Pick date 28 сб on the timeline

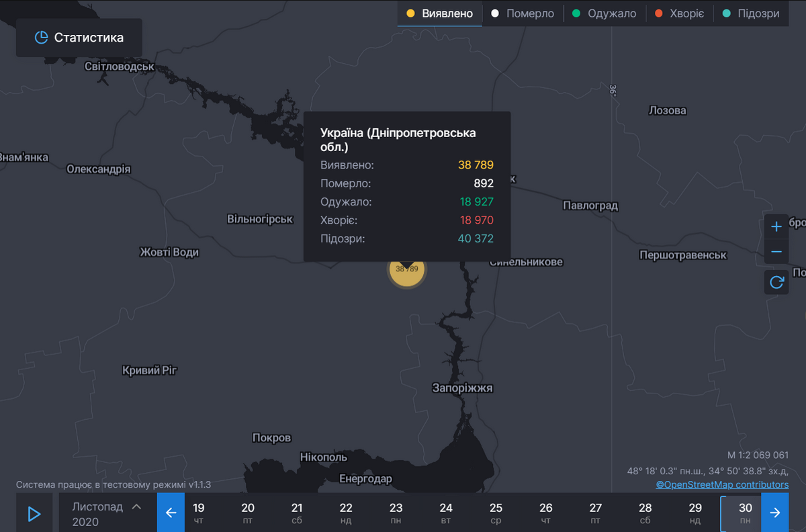click(x=645, y=513)
